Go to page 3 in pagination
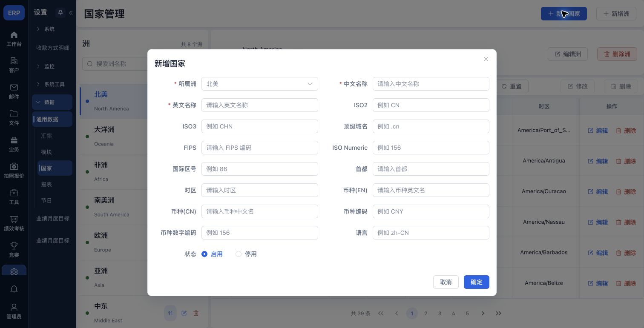Viewport: 644px width, 328px height. coord(440,314)
